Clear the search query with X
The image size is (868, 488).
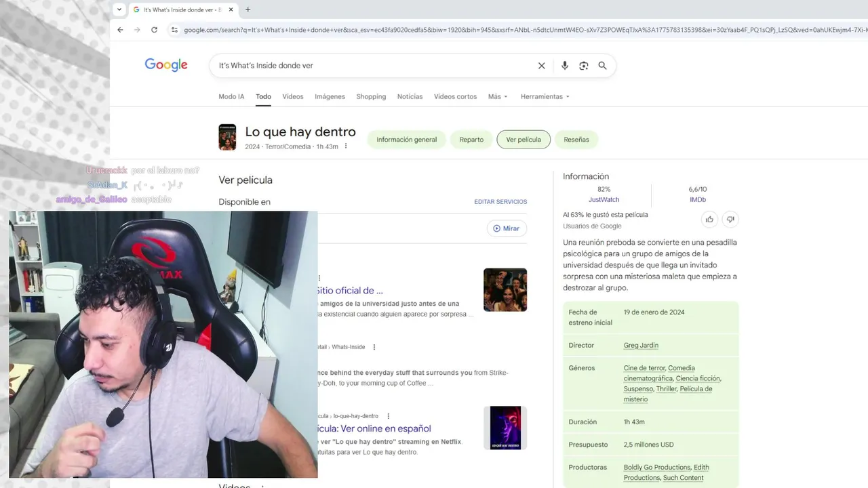(541, 66)
